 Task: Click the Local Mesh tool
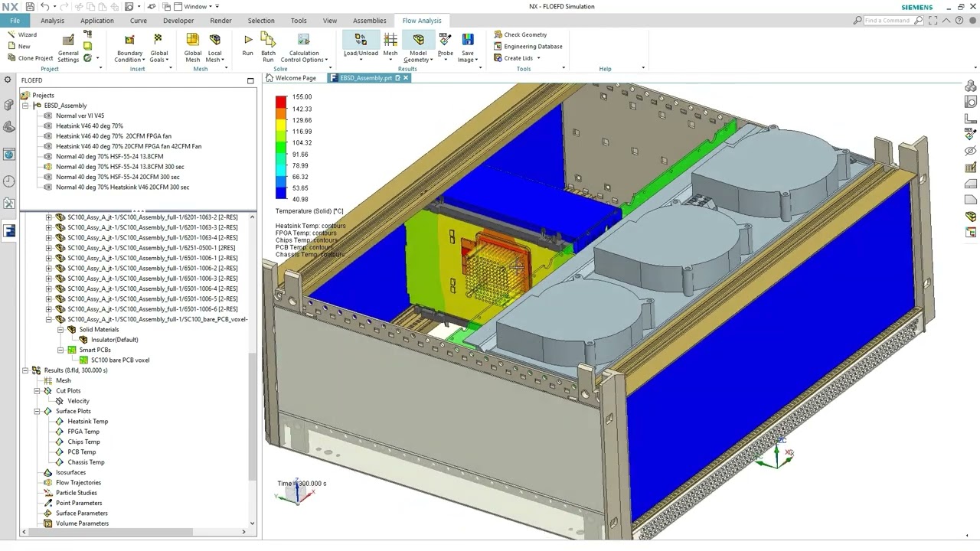(214, 47)
